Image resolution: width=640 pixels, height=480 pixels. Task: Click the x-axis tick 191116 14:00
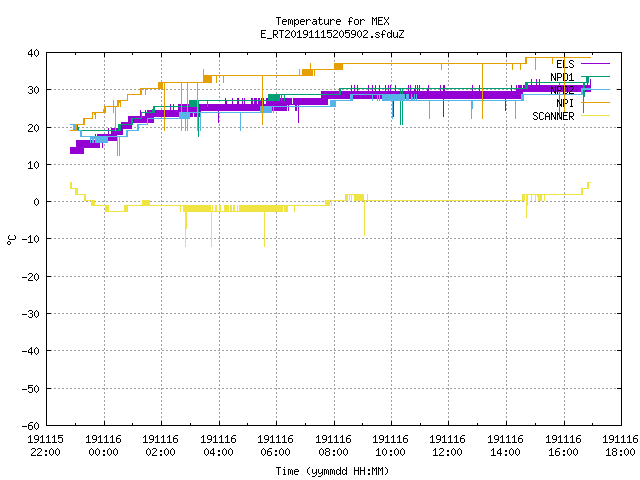[506, 446]
